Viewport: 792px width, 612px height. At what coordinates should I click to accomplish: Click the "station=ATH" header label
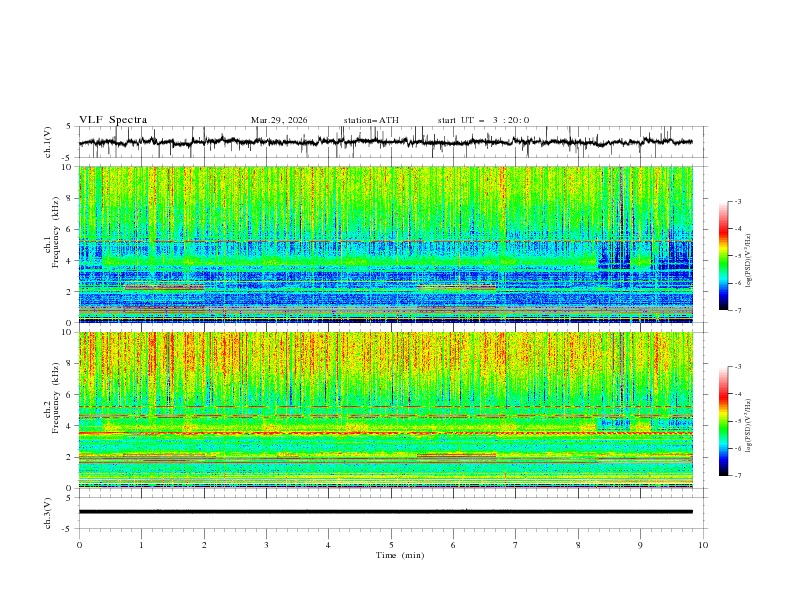click(x=371, y=120)
